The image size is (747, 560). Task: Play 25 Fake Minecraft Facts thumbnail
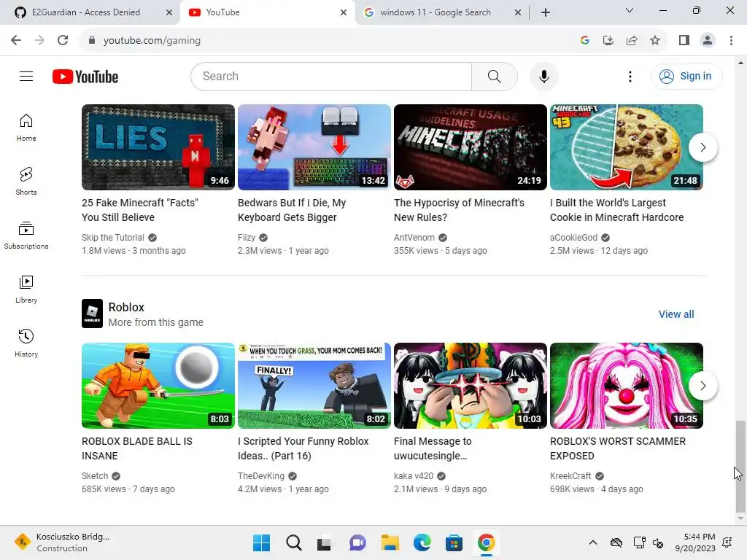tap(158, 147)
